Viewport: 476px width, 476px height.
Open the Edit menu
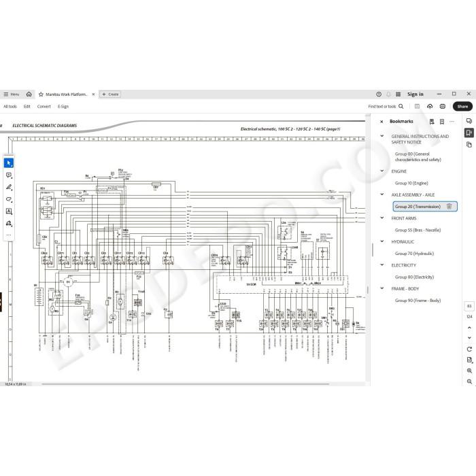point(27,106)
